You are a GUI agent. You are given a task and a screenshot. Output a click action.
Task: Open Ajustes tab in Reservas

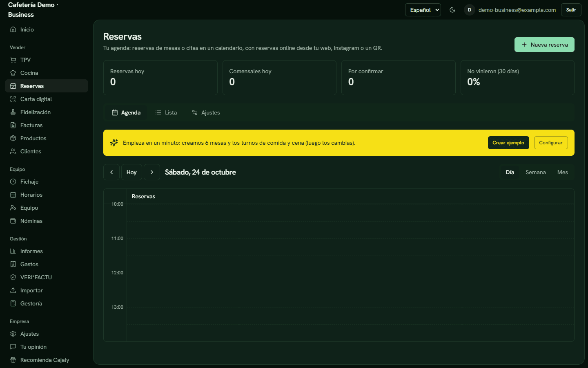pos(206,112)
